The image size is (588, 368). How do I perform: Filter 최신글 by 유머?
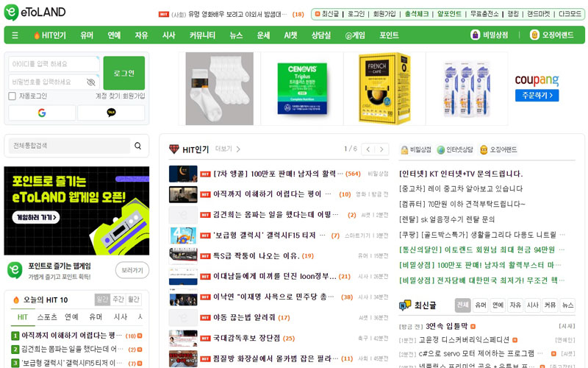[x=481, y=305]
